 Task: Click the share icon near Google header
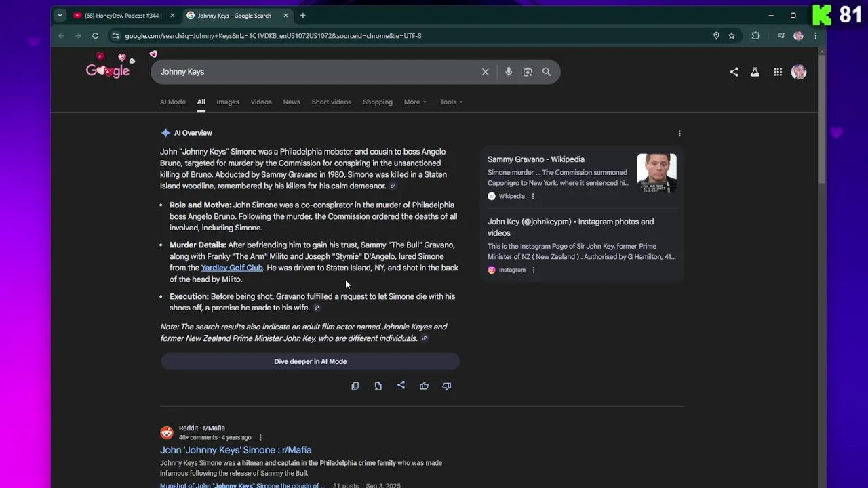point(734,72)
